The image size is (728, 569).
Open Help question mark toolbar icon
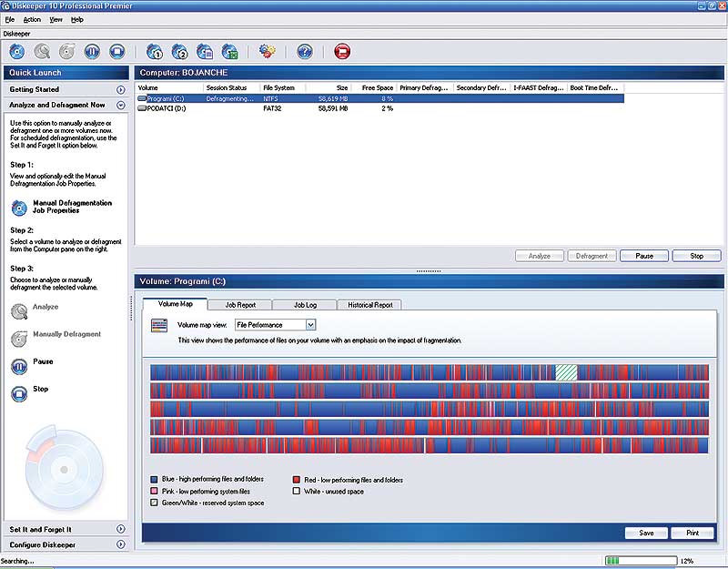point(305,52)
